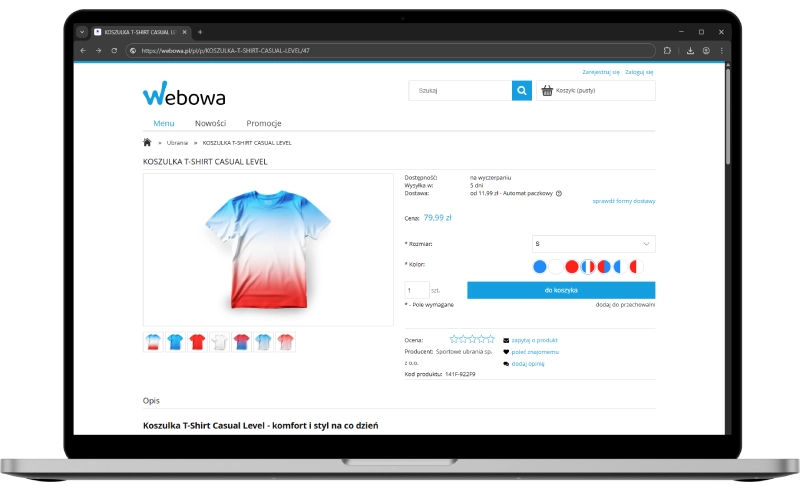Click the blue search magnifier button
800x491 pixels.
pos(521,90)
